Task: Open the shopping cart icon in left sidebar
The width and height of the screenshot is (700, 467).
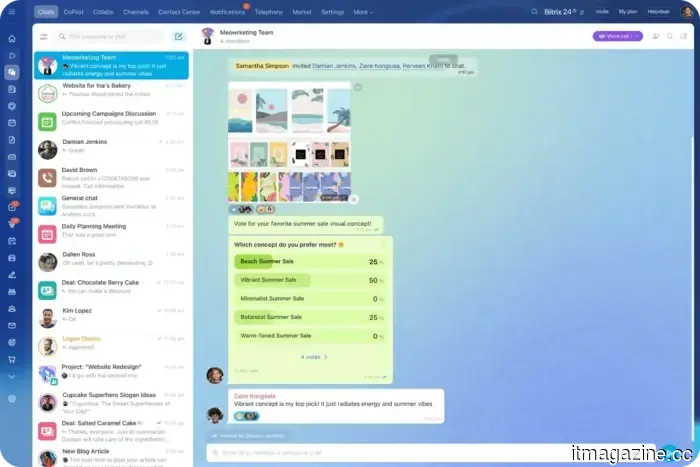Action: [12, 359]
